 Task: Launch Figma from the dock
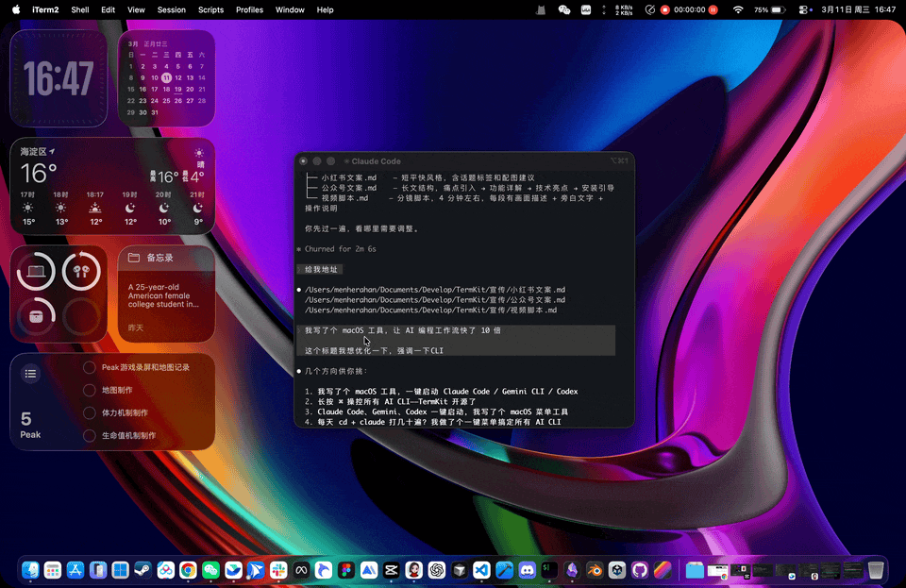346,571
